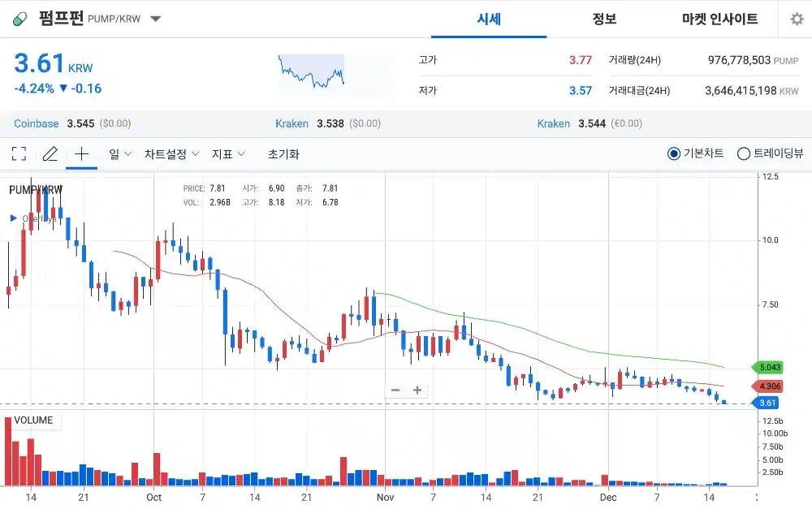The height and width of the screenshot is (509, 812).
Task: Switch to 트레이딩뷰 radio option
Action: [x=743, y=154]
